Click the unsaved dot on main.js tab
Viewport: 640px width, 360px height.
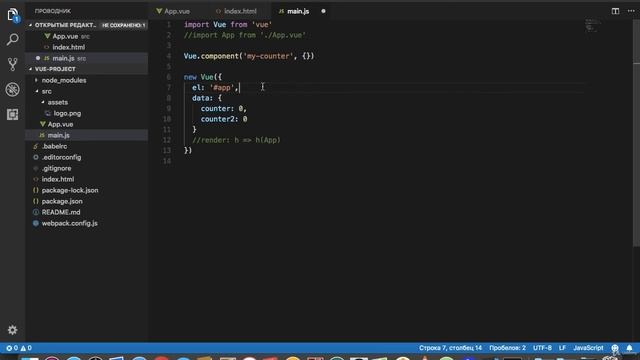[x=323, y=11]
